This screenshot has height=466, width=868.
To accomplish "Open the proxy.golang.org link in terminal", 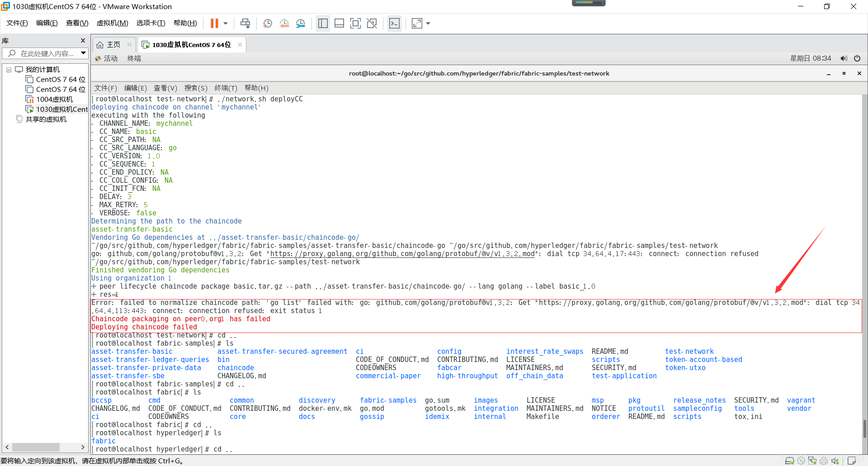I will (x=403, y=254).
